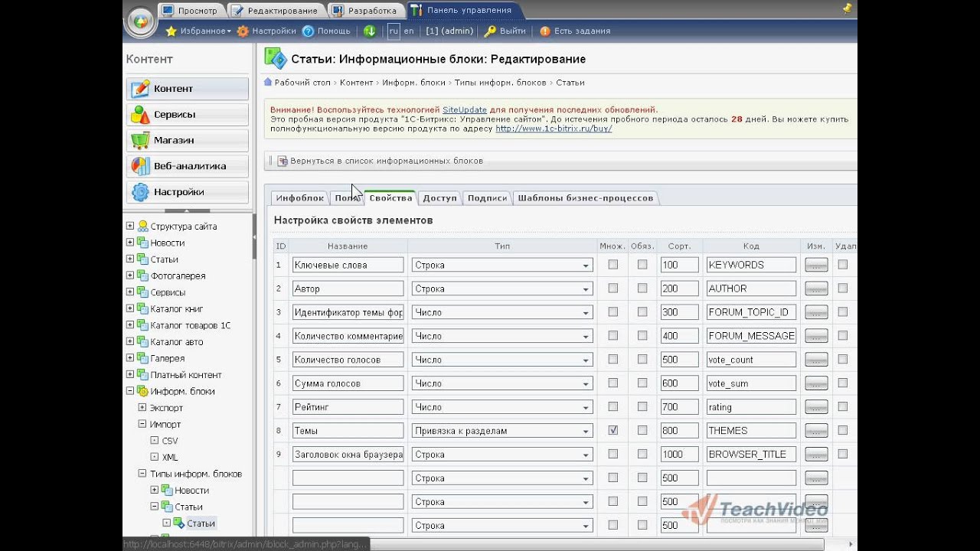Click the Галерея tree icon
Image resolution: width=980 pixels, height=551 pixels.
(x=142, y=358)
